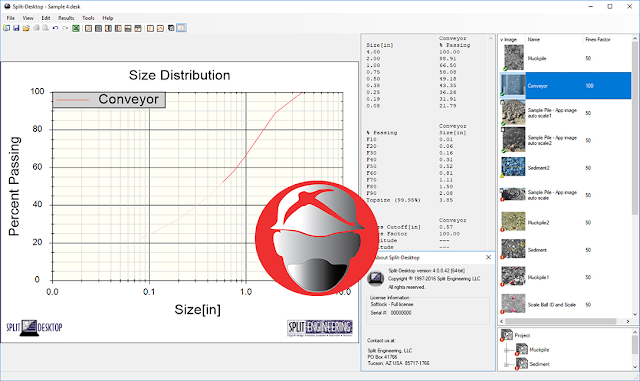Select the Project root tree label
Screen dimensions: 640x381
click(522, 335)
